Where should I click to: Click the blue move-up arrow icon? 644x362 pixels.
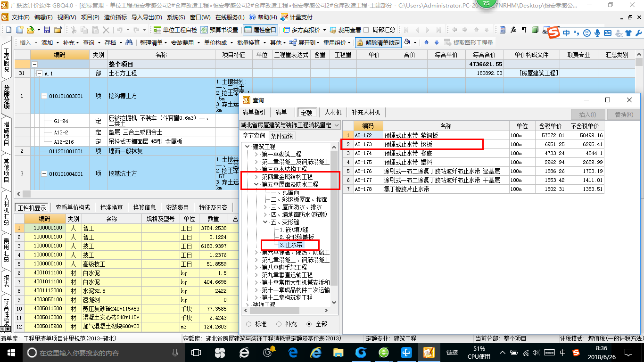click(427, 42)
